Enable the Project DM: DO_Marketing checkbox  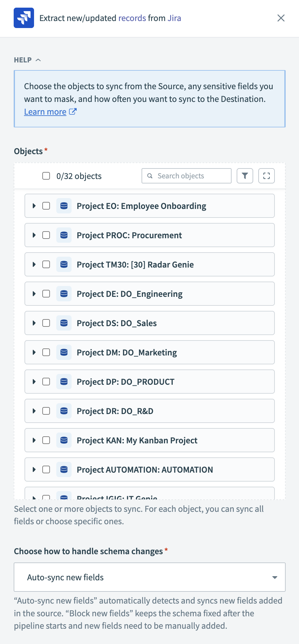(46, 353)
